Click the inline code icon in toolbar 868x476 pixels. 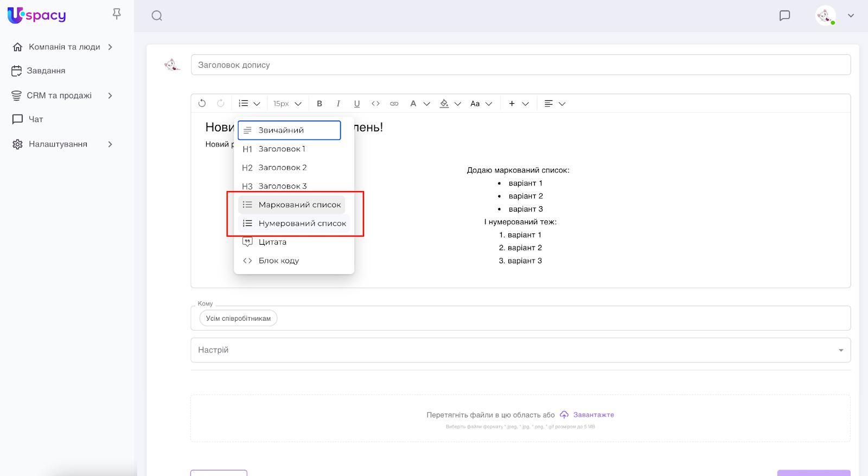coord(375,104)
